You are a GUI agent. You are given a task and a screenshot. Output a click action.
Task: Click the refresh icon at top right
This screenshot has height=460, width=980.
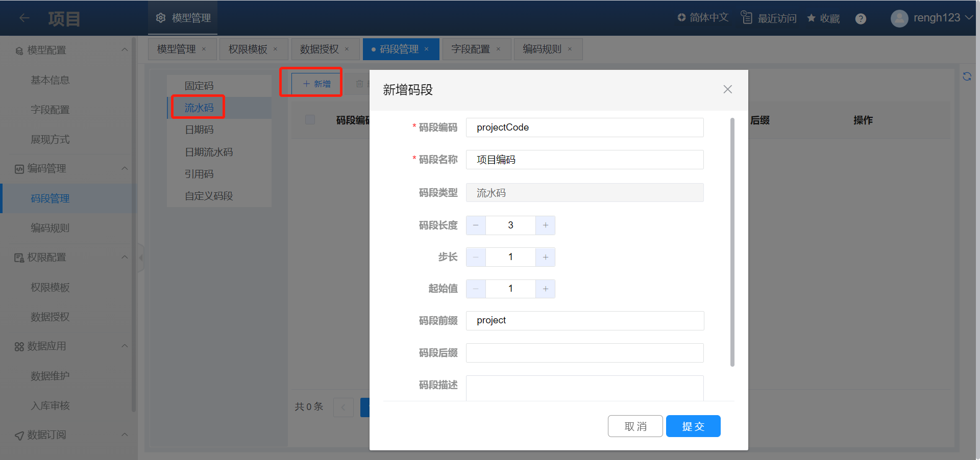click(x=967, y=76)
